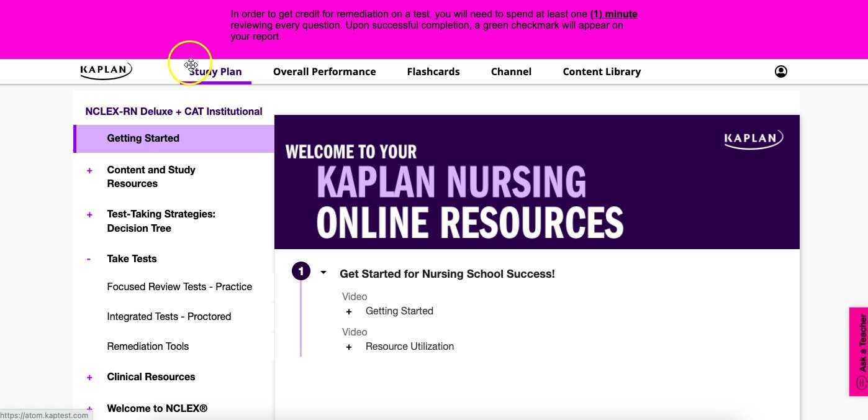Image resolution: width=868 pixels, height=420 pixels.
Task: Select Focused Review Tests - Practice in sidebar
Action: point(179,286)
